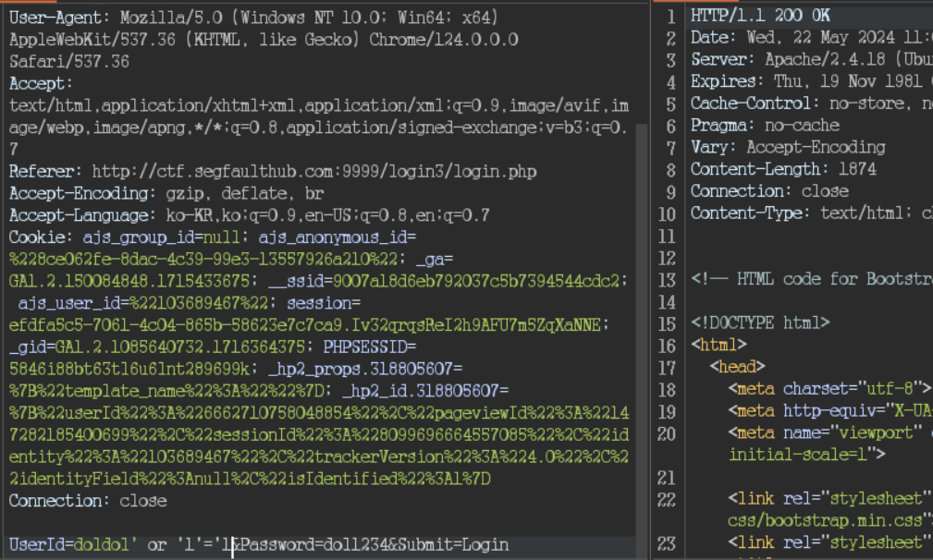933x560 pixels.
Task: Click the _hp2_id.318805607 cookie name
Action: point(421,391)
